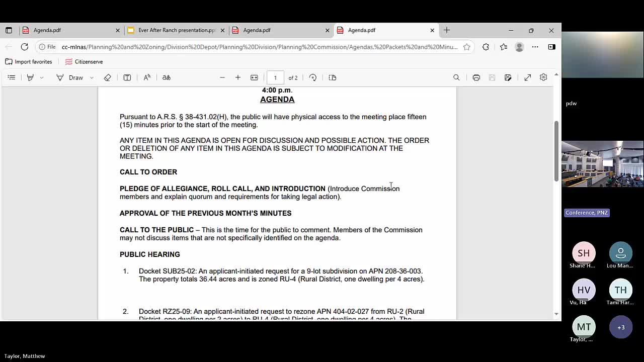This screenshot has width=644, height=362.
Task: Select the Highlight tool
Action: pos(30,77)
